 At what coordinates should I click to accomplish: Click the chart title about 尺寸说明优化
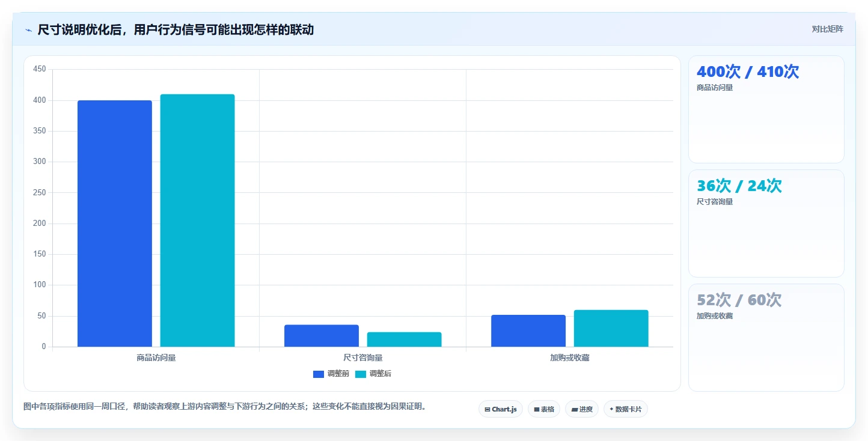click(176, 29)
